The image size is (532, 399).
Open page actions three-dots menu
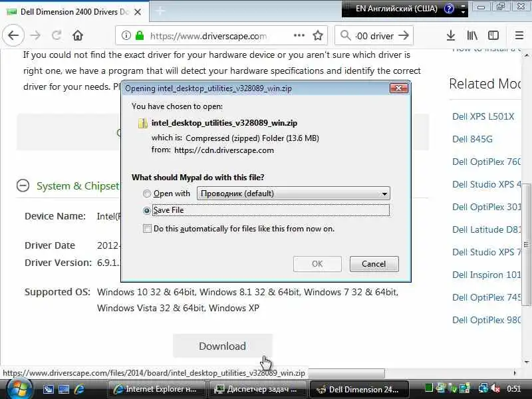tap(299, 35)
